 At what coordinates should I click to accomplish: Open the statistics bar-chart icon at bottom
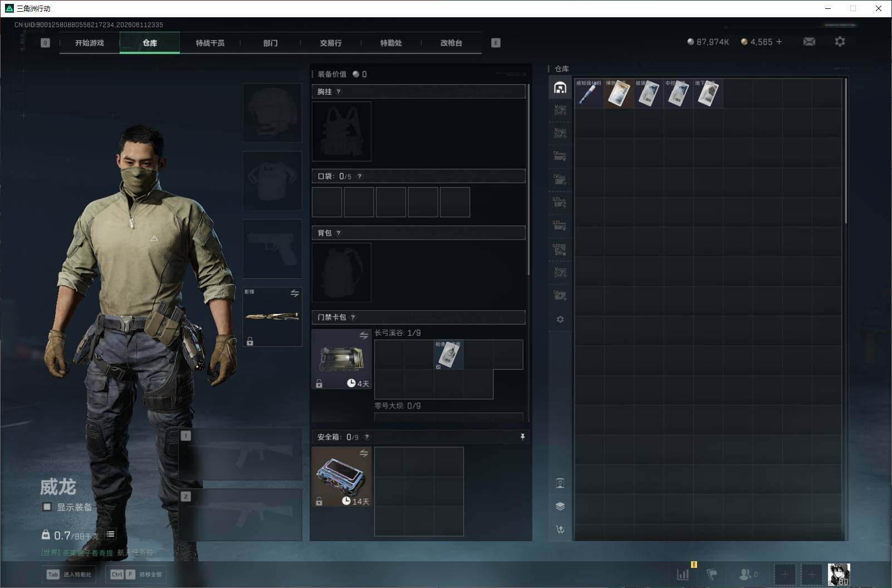click(x=683, y=574)
